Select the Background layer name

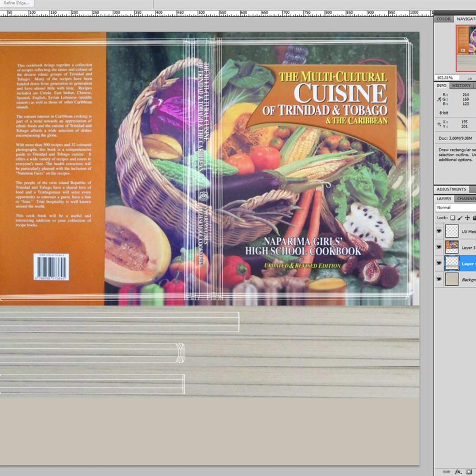pyautogui.click(x=469, y=279)
